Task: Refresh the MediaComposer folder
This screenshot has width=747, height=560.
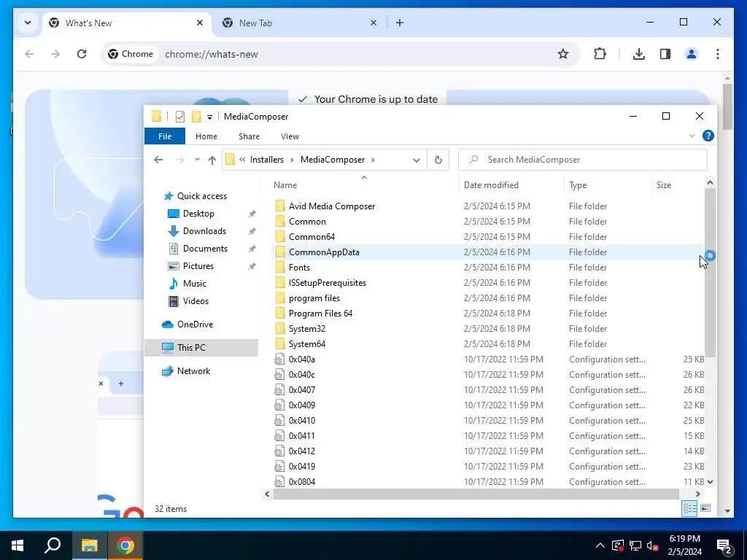Action: pyautogui.click(x=438, y=160)
